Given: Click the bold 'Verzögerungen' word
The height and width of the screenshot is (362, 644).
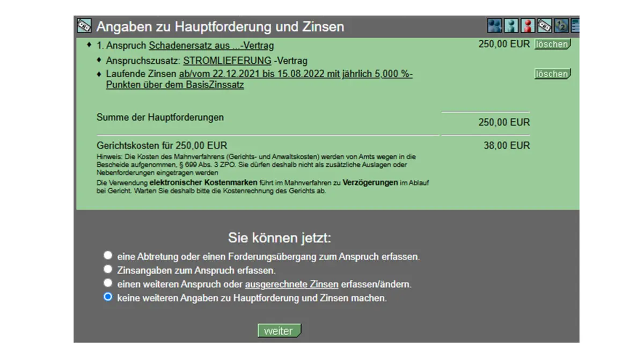Looking at the screenshot, I should tap(371, 183).
